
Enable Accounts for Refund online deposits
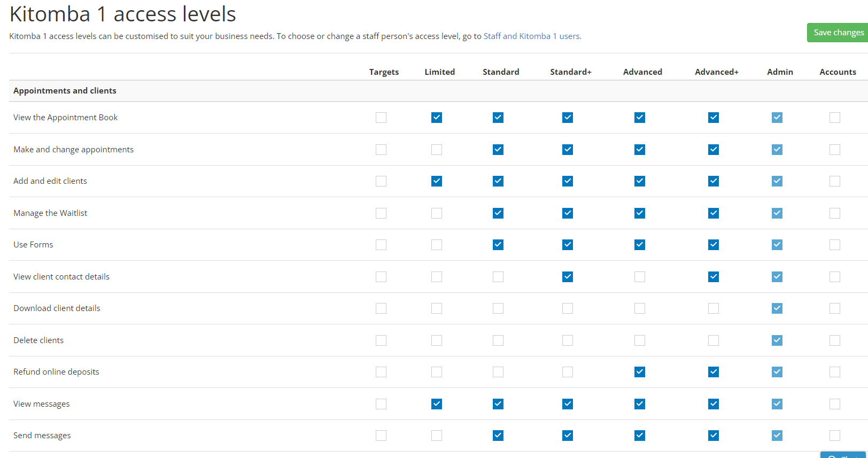pyautogui.click(x=835, y=372)
